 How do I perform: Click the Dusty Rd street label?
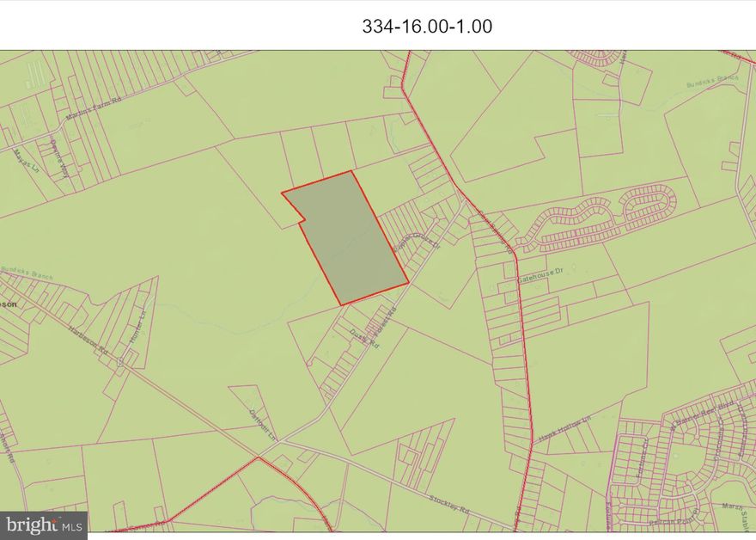pos(363,337)
